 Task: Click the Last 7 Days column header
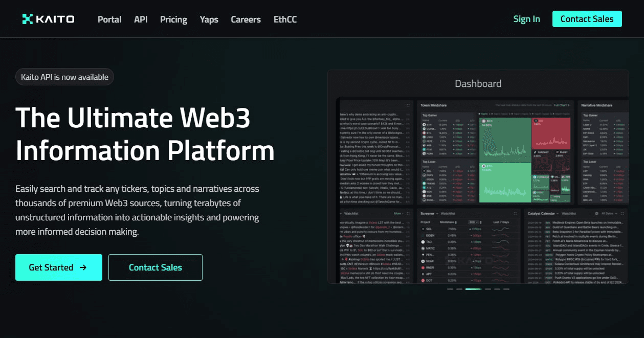(x=501, y=222)
